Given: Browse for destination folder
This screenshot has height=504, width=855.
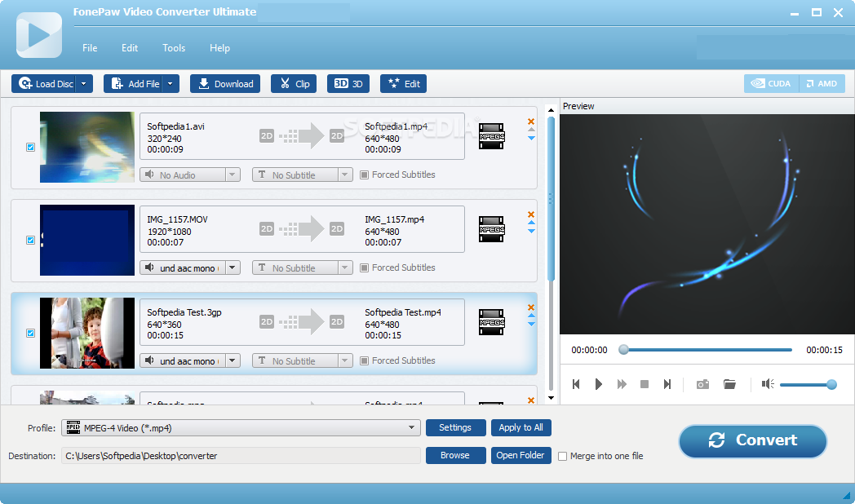Looking at the screenshot, I should pos(455,456).
